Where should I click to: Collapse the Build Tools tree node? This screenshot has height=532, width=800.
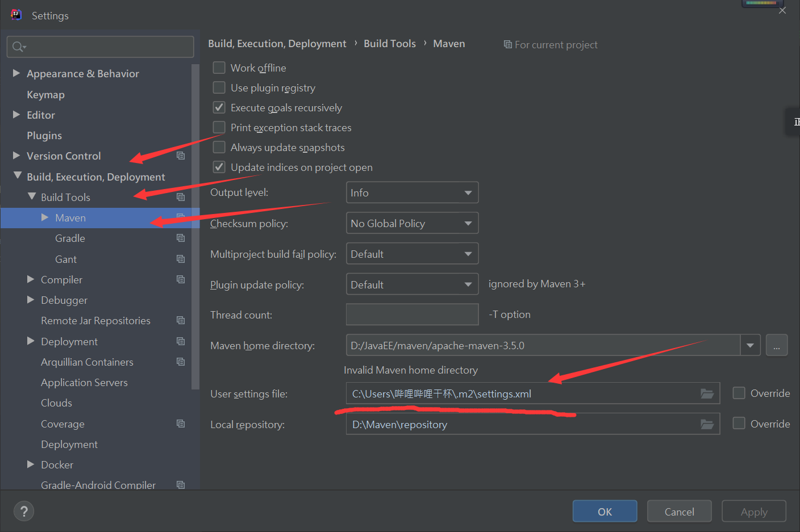coord(31,196)
